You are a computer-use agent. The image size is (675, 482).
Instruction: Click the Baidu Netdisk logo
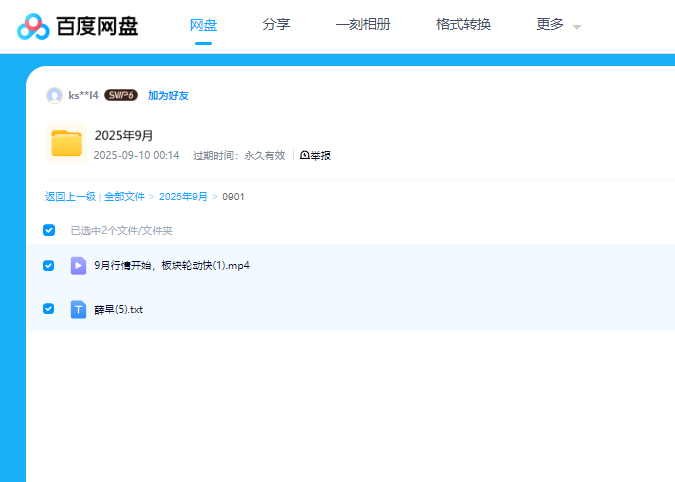[78, 26]
